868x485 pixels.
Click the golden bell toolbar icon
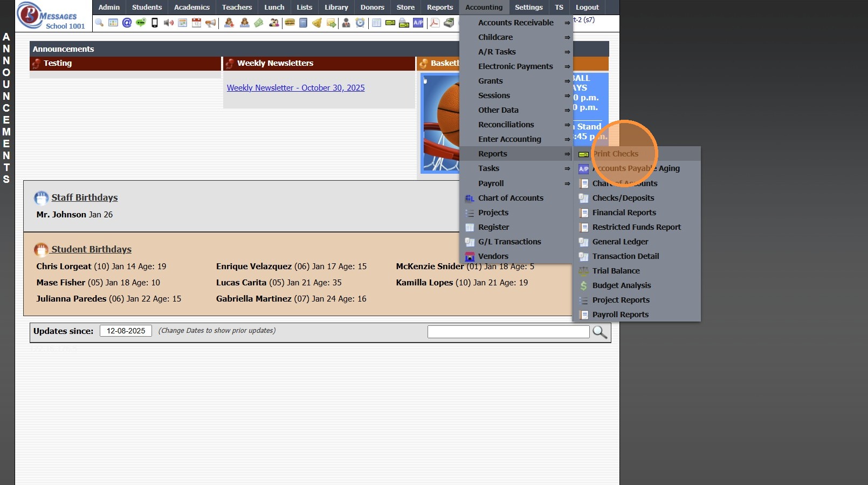(x=317, y=23)
